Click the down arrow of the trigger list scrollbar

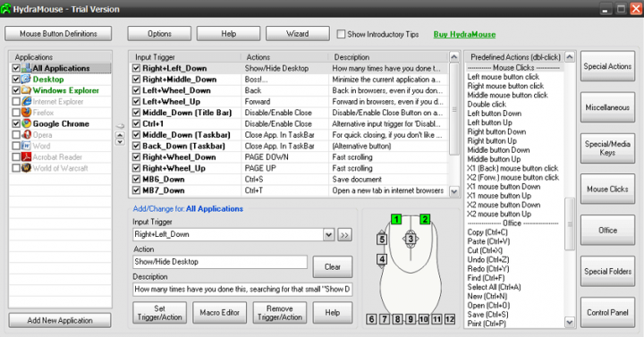[453, 191]
